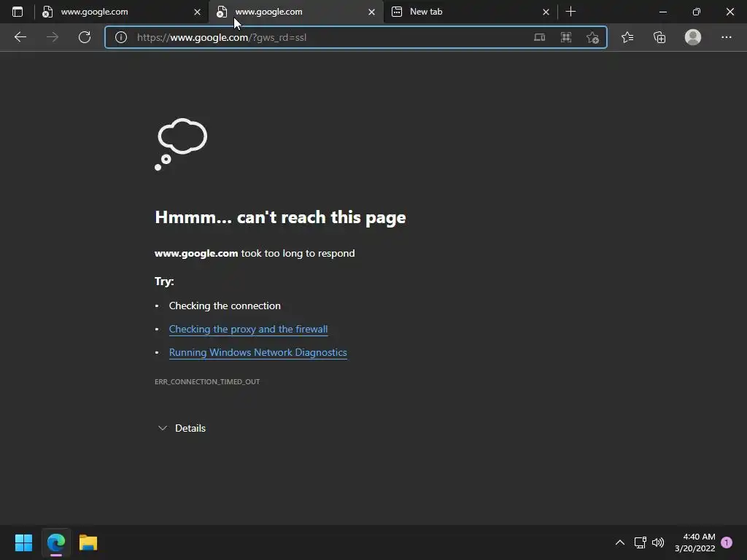
Task: Go back to the previous page
Action: click(20, 37)
